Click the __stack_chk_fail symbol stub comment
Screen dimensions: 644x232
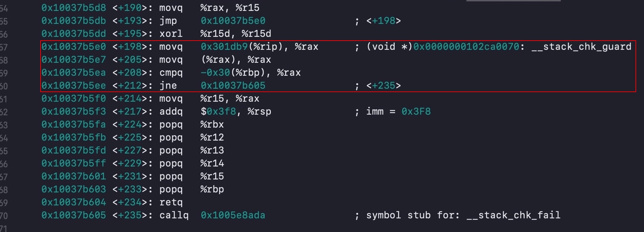pos(463,215)
